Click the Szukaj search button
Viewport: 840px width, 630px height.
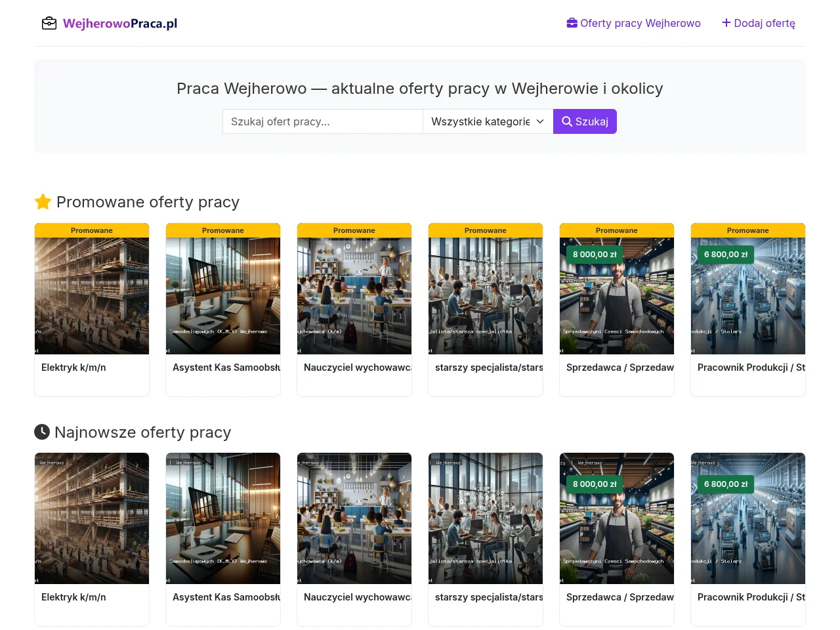(585, 121)
